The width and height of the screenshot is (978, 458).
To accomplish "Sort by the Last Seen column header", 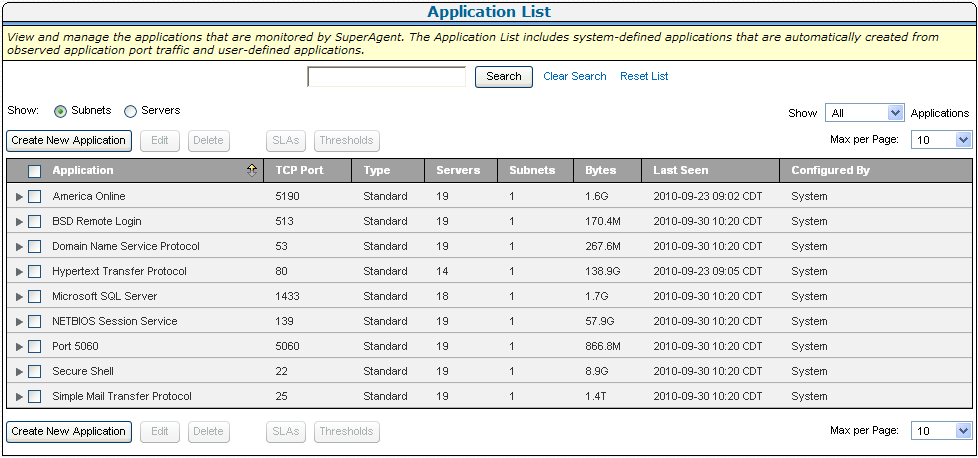I will point(680,170).
